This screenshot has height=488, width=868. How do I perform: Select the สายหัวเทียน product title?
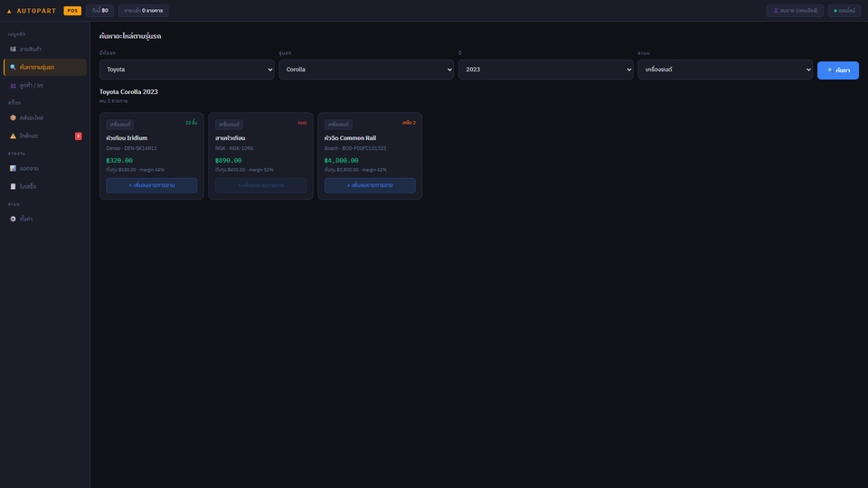[231, 138]
